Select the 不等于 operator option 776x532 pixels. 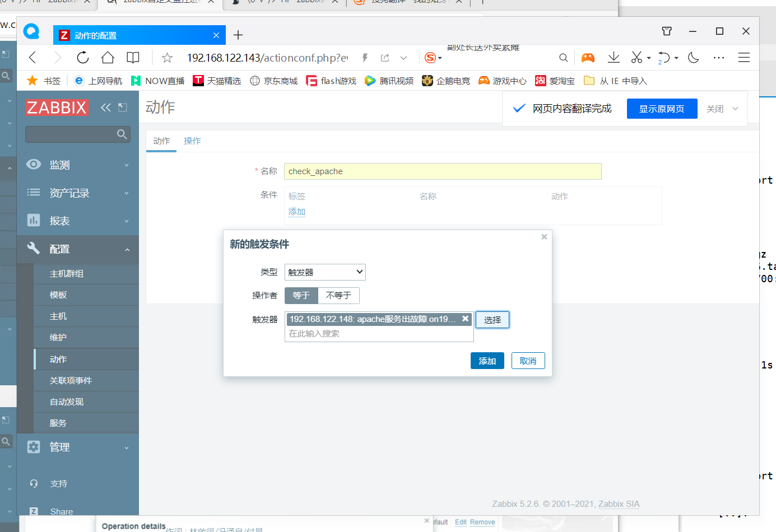click(x=338, y=296)
